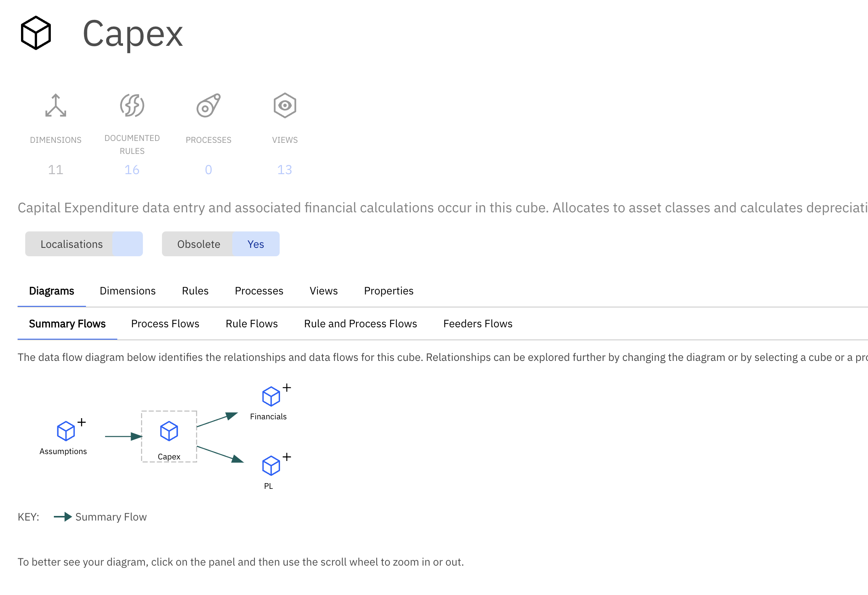Click the Dimensions arrows icon

(x=56, y=105)
